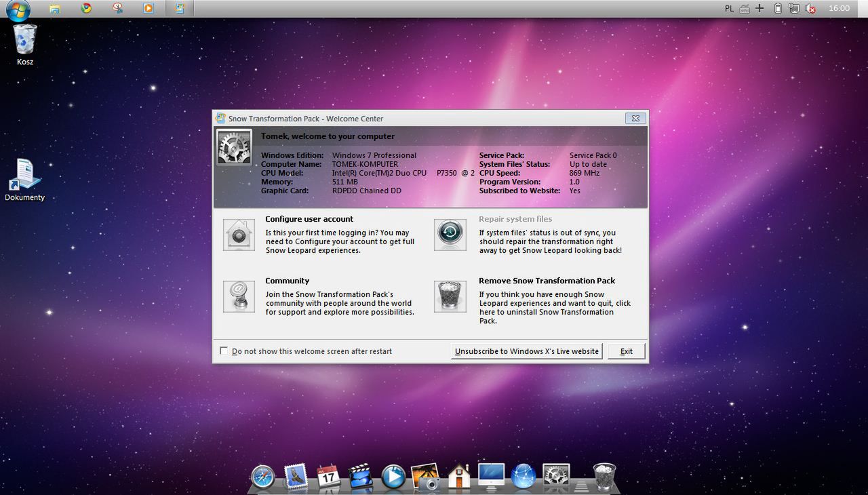This screenshot has width=868, height=495.
Task: Open the network connection tray icon
Action: coord(793,8)
